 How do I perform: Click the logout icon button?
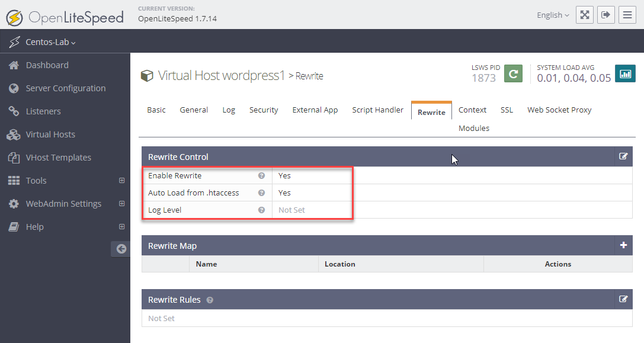606,15
